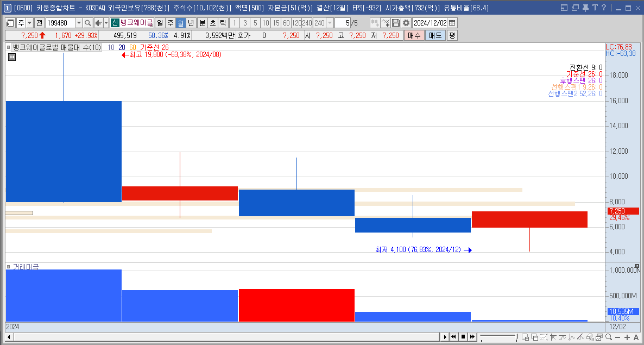644x345 pixels.
Task: Select interval preset 15
Action: click(x=276, y=23)
